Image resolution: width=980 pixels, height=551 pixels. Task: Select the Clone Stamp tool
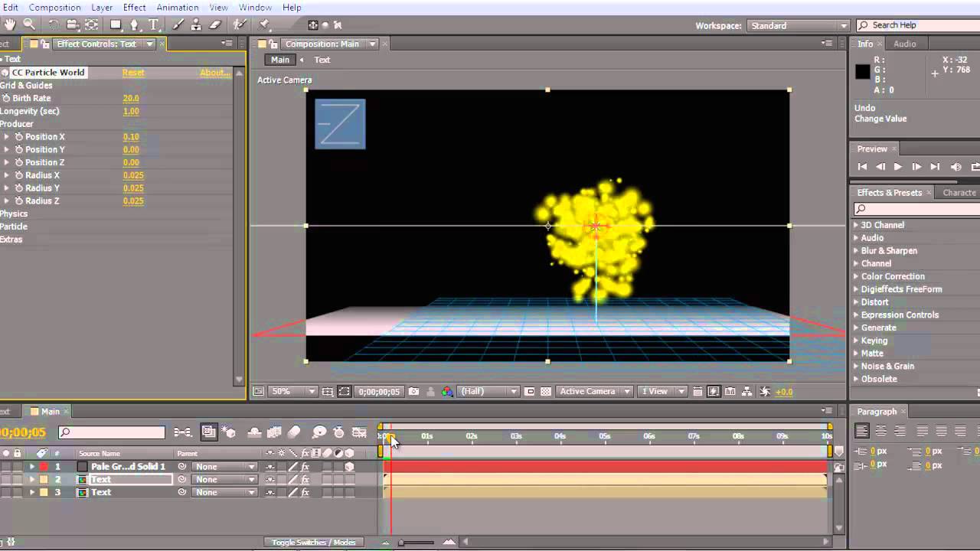[197, 24]
